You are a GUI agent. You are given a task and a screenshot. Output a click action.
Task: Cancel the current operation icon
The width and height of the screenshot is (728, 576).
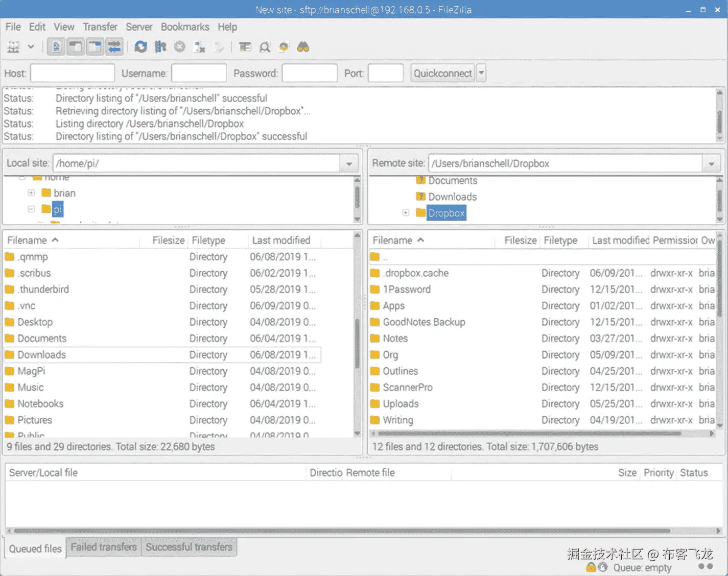tap(179, 47)
